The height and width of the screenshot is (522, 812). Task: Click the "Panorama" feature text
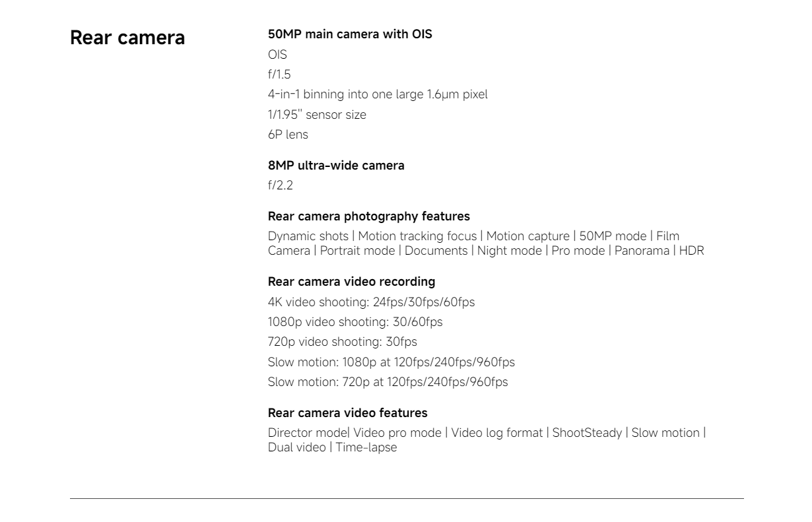point(642,251)
